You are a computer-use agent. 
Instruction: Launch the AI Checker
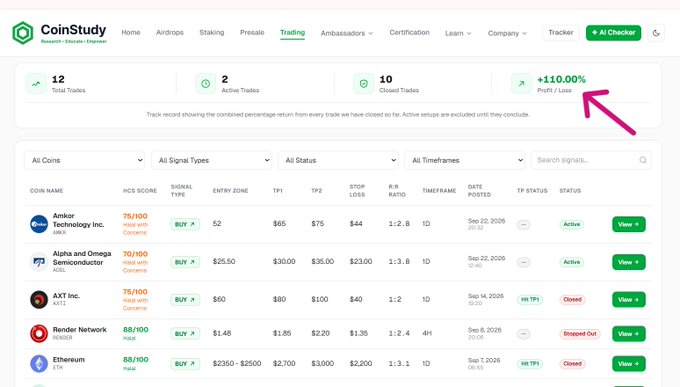point(613,33)
